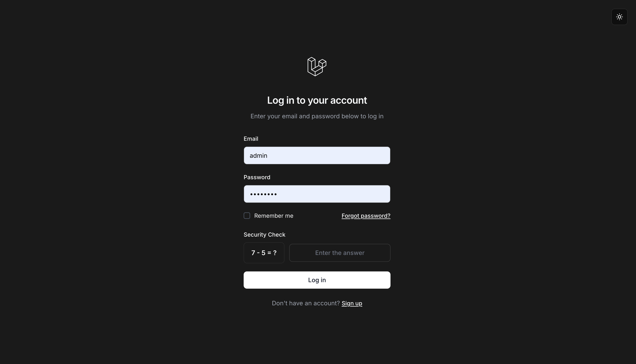Select the Password field

pos(317,194)
